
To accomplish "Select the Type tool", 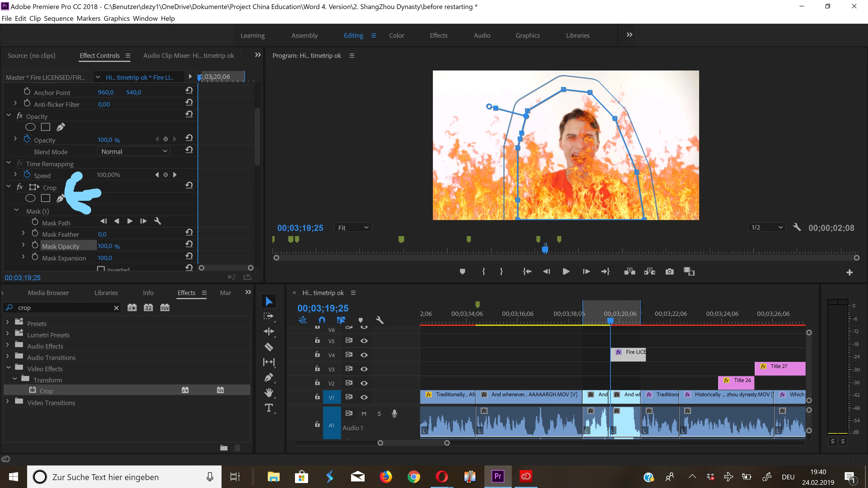I will point(269,408).
